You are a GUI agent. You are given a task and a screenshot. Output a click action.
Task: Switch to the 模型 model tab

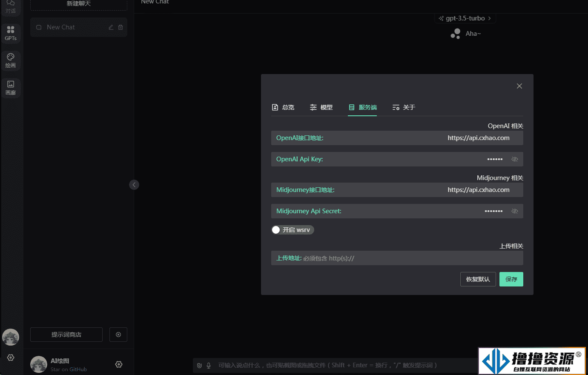coord(321,107)
